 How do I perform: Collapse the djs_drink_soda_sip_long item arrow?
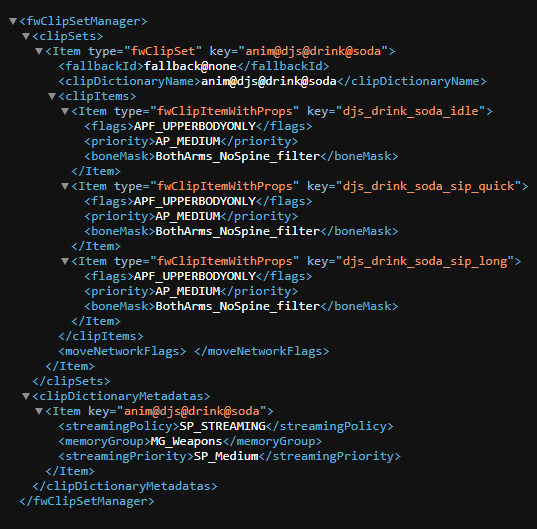pyautogui.click(x=65, y=261)
